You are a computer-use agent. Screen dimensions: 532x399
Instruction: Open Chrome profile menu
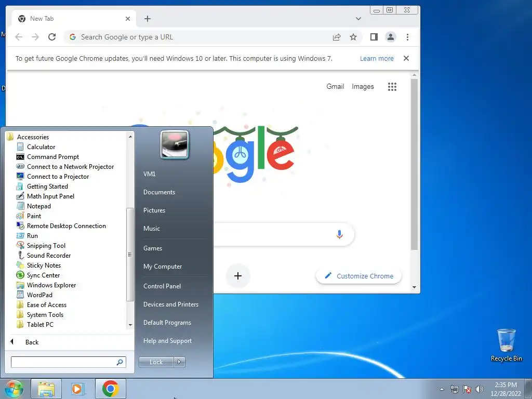coord(391,37)
